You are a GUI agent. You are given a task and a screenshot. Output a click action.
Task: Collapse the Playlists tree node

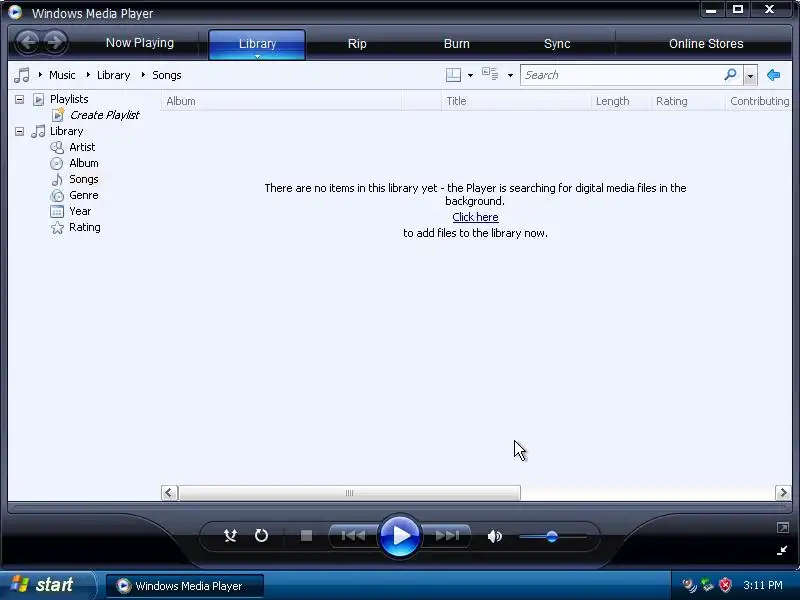(19, 99)
